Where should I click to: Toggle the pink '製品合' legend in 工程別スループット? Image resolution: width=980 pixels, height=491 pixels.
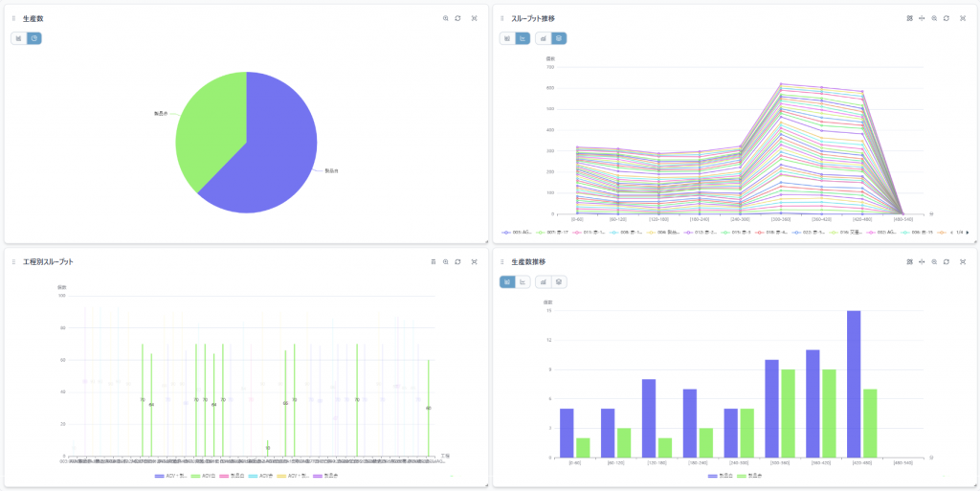(x=233, y=476)
